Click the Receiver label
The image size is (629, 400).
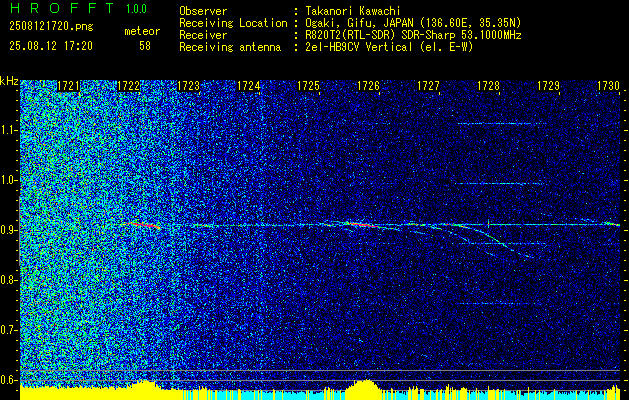pos(203,35)
